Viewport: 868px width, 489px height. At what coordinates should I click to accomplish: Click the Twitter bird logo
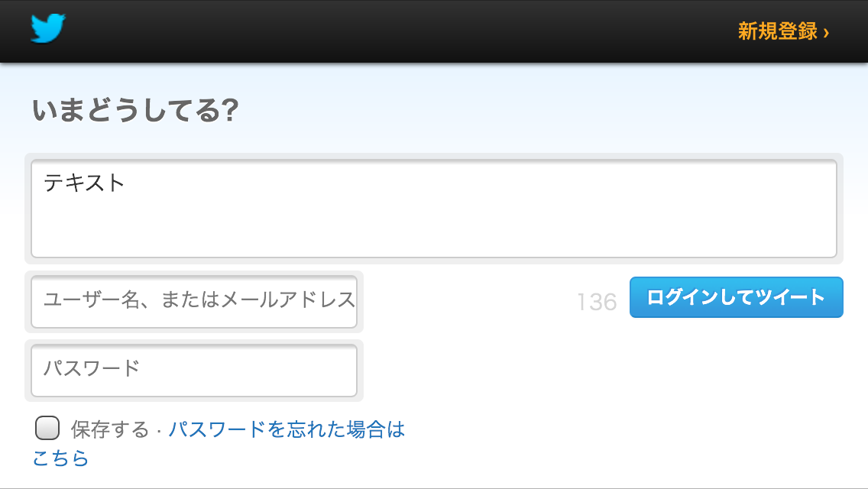click(48, 28)
